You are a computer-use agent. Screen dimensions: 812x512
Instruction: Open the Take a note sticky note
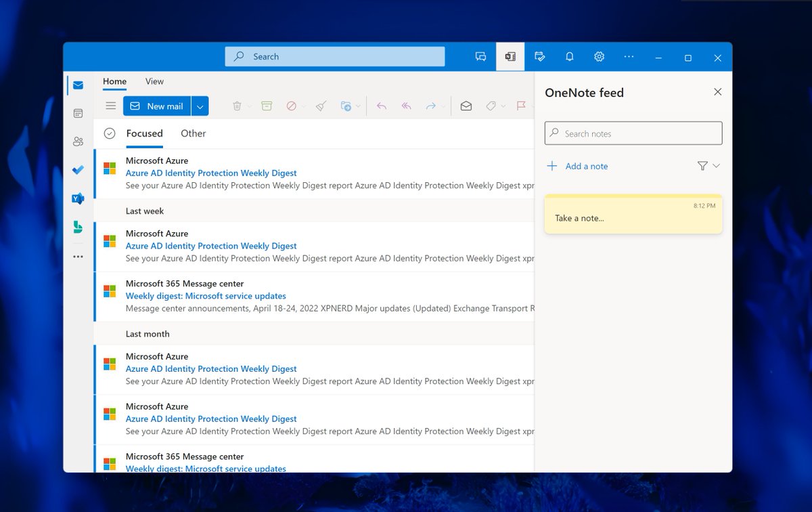[633, 215]
